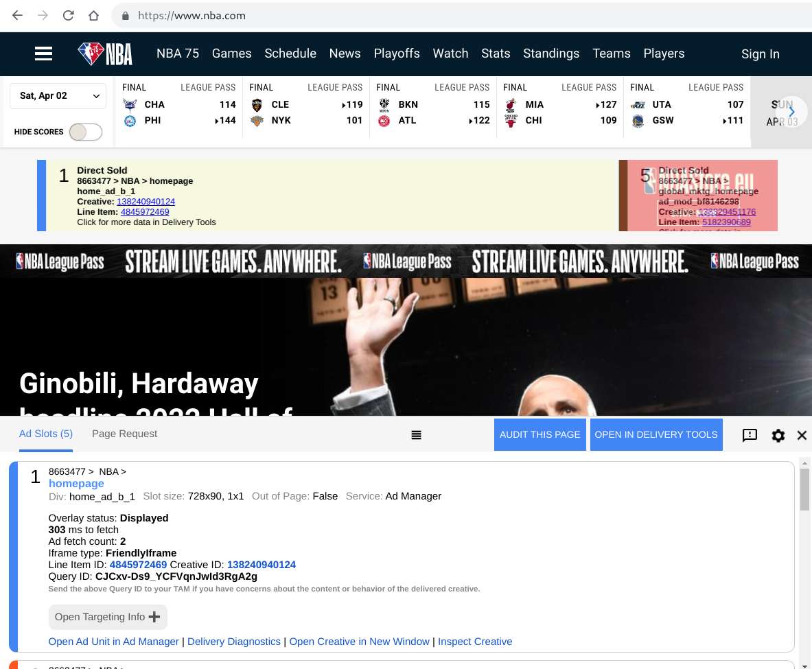Close the Publisher Console panel
The width and height of the screenshot is (812, 669).
tap(801, 435)
